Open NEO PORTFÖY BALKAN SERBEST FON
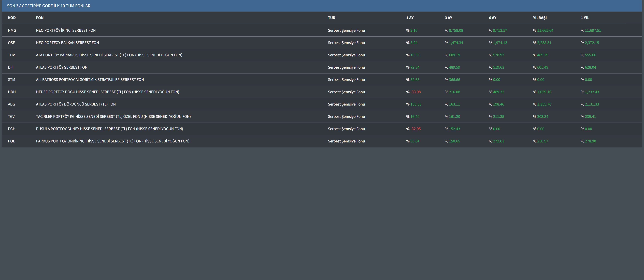The width and height of the screenshot is (644, 280). [67, 43]
